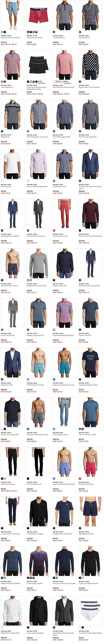Open the Candy Dots Polo title link
The width and height of the screenshot is (104, 644).
click(59, 38)
